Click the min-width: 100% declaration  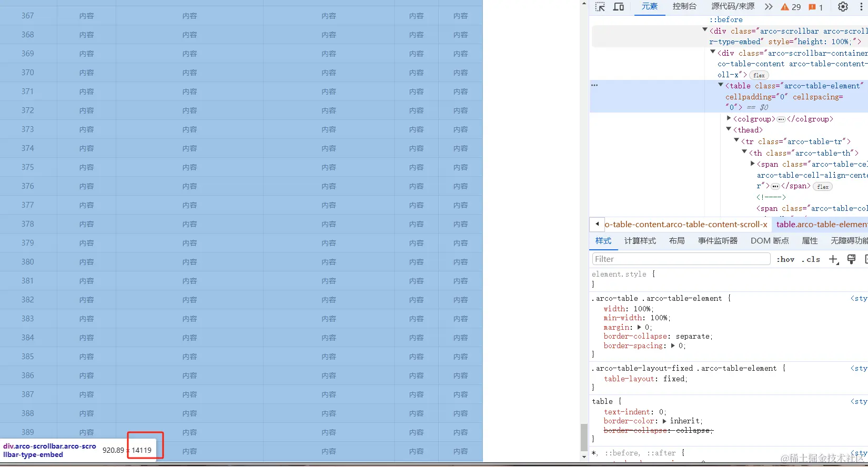pyautogui.click(x=637, y=318)
